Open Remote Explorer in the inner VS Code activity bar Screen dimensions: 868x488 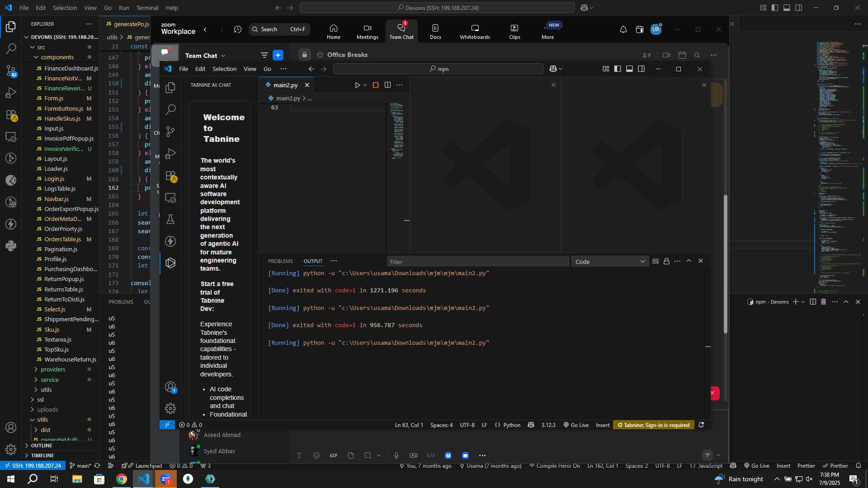[170, 198]
